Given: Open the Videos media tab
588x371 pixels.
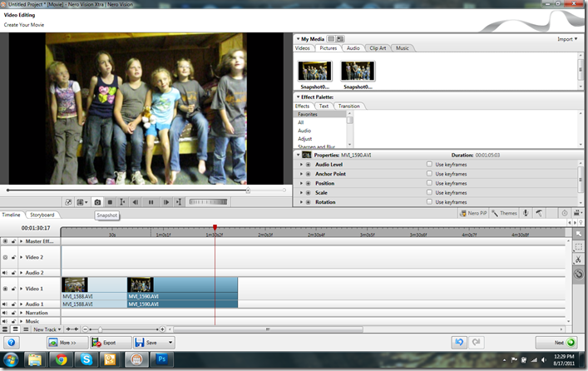Looking at the screenshot, I should click(302, 48).
